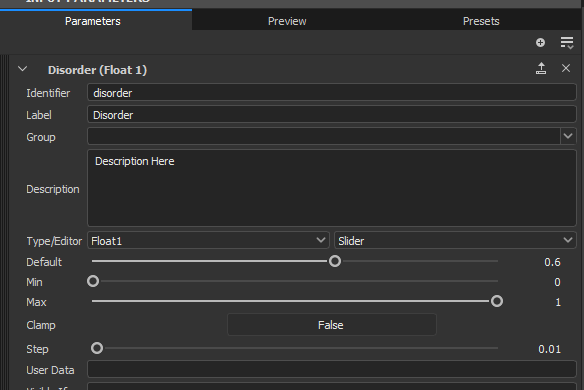
Task: Open the Group dropdown arrow
Action: pos(568,136)
